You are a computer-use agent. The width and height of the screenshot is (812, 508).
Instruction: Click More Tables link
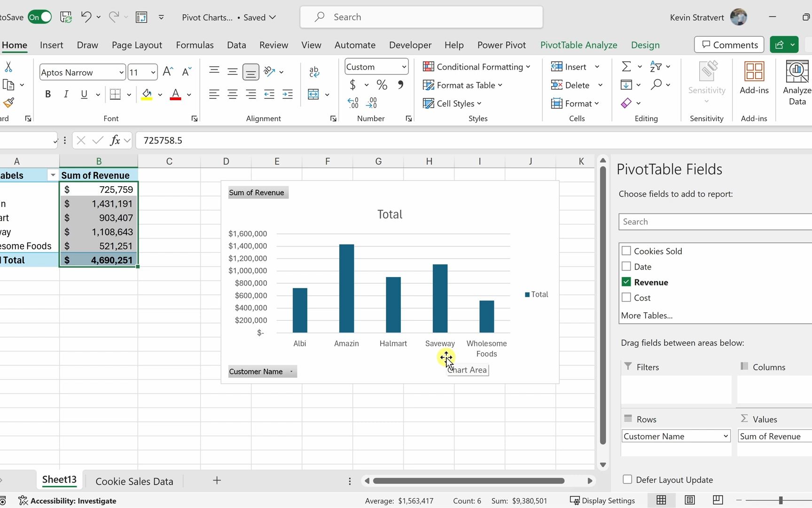click(647, 316)
